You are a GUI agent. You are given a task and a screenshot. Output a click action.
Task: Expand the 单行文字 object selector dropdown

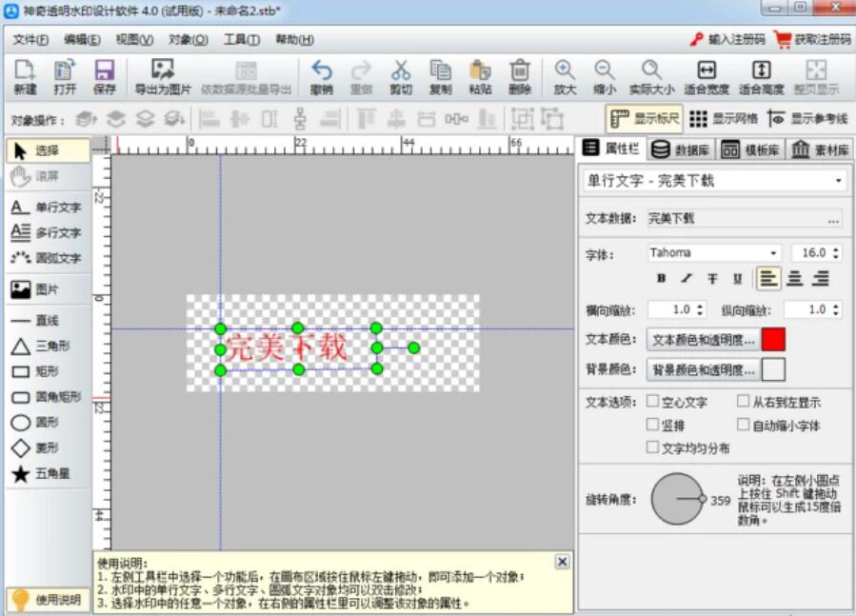pos(838,181)
